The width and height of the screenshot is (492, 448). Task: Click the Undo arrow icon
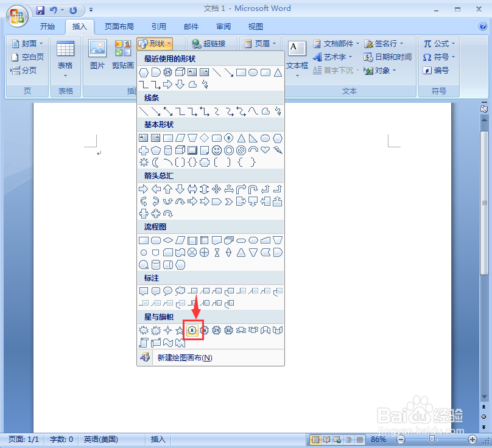(54, 10)
